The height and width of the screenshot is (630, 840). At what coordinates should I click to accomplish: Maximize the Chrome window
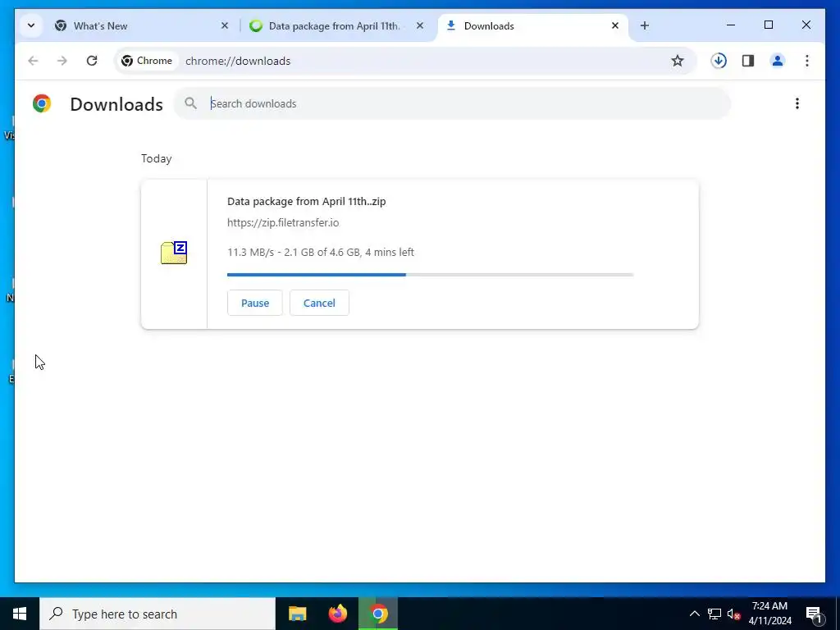(x=768, y=25)
